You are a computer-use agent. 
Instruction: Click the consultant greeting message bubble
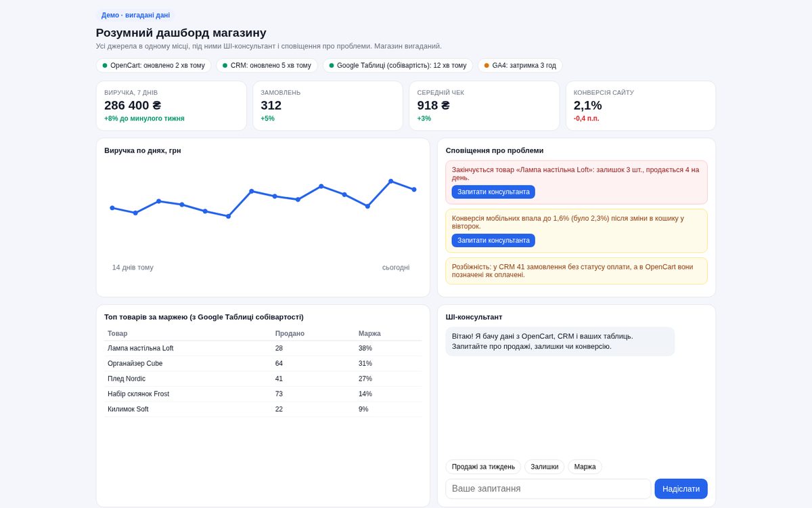pyautogui.click(x=560, y=341)
